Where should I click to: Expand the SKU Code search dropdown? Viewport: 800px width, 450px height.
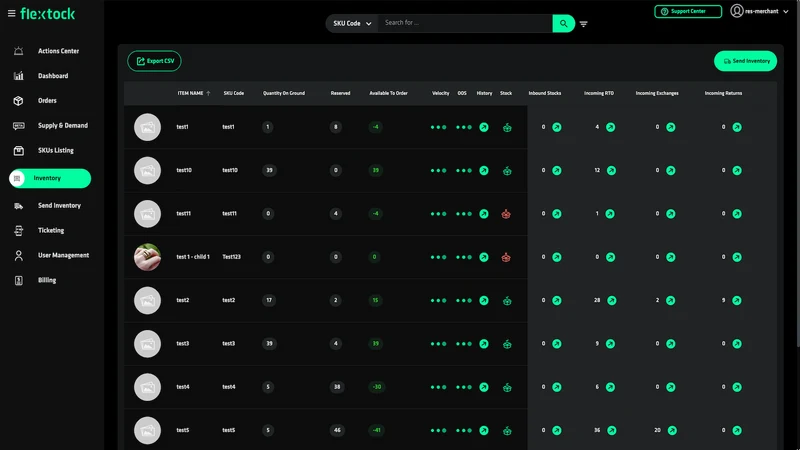352,23
